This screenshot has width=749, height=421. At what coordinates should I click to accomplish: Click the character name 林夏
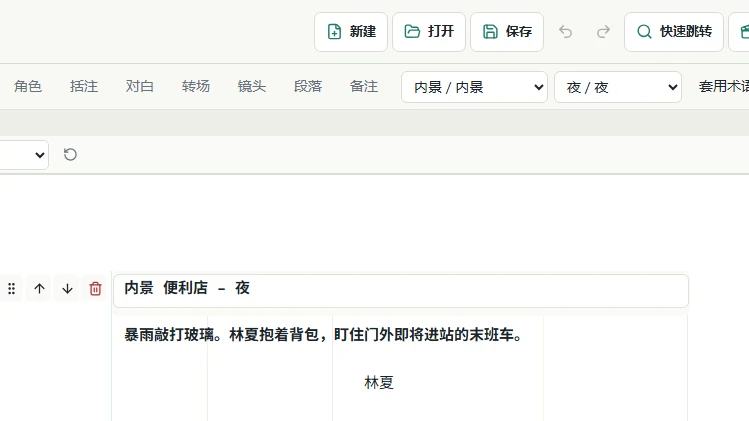tap(379, 382)
